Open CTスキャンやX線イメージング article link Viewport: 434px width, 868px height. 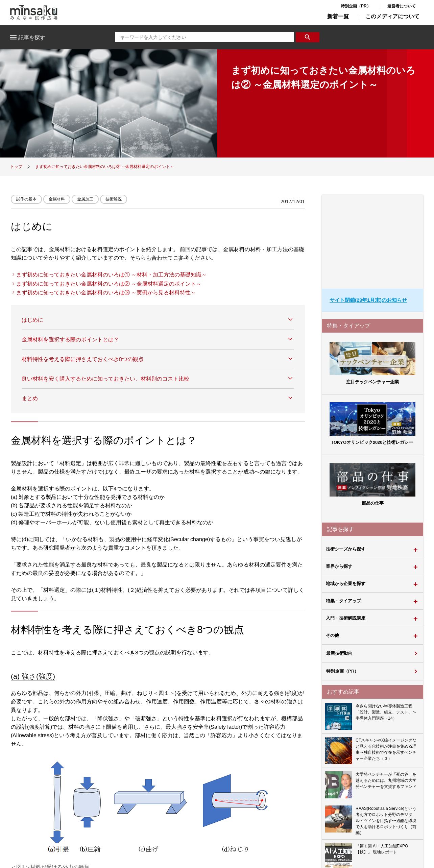point(386,749)
